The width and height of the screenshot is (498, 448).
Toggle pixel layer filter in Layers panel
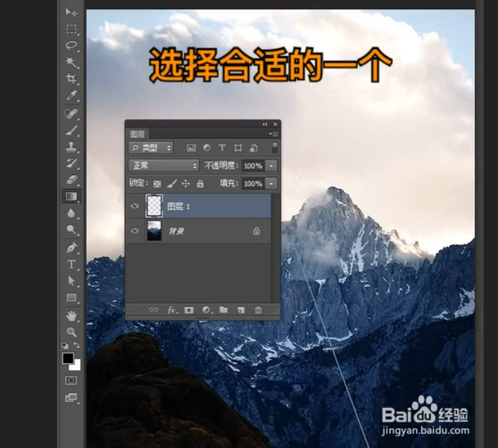click(191, 147)
